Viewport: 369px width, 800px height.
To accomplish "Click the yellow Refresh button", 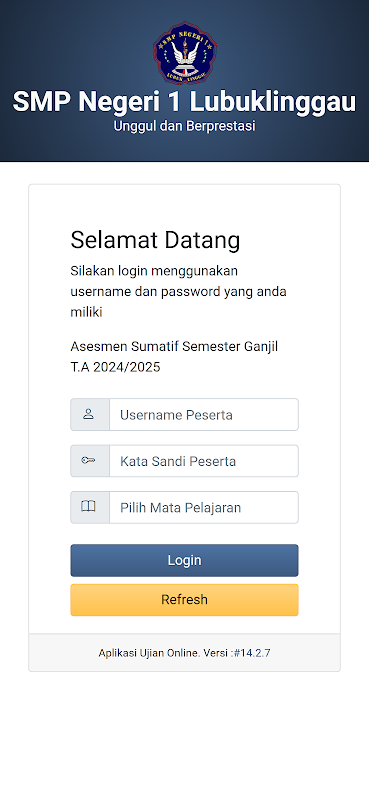I will 184,599.
